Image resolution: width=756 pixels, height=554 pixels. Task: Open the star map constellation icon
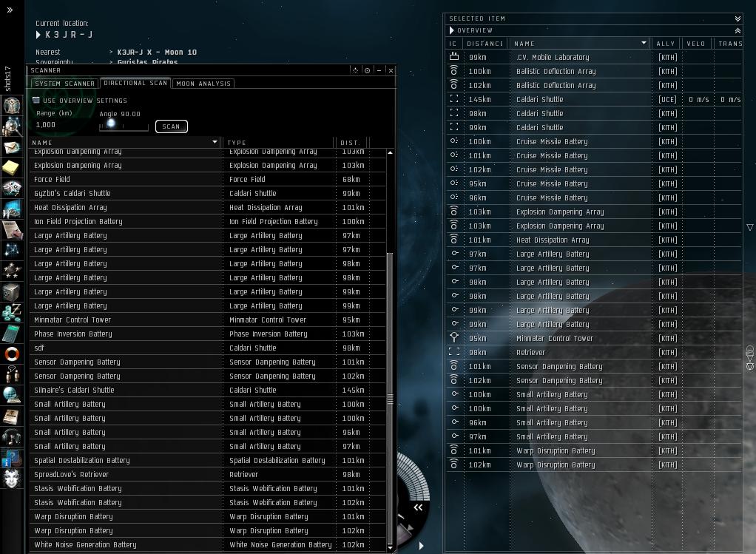click(12, 250)
